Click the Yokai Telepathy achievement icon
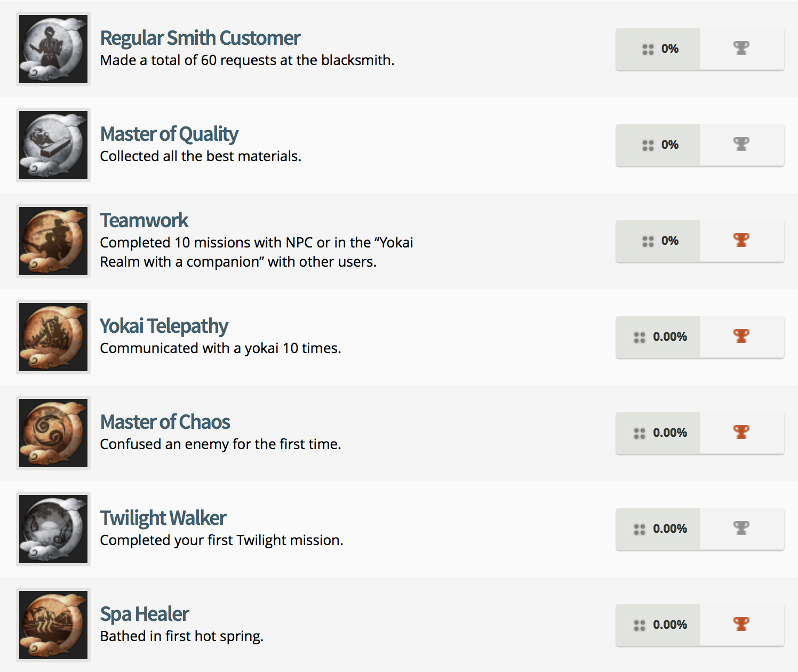Viewport: 798px width, 672px height. [x=53, y=337]
